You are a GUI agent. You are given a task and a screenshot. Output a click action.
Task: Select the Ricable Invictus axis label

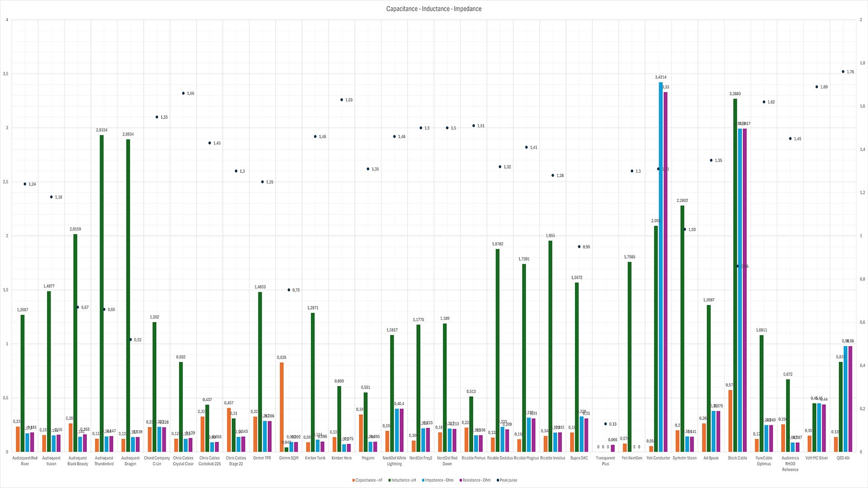click(552, 458)
